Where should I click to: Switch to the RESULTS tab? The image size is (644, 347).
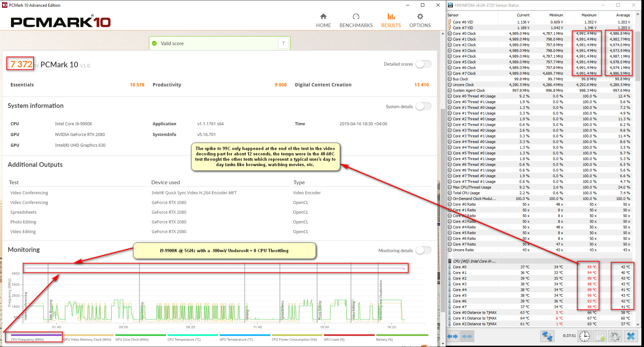tap(391, 21)
